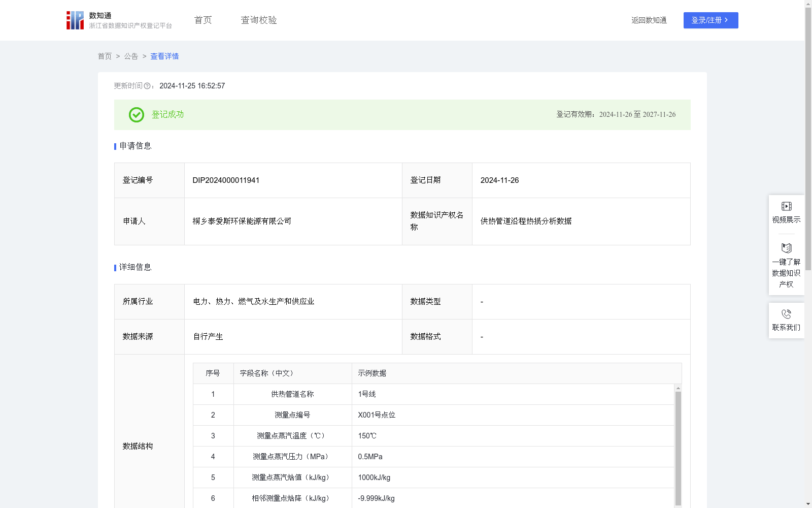This screenshot has width=812, height=508.
Task: Select the 测量点蒸汽压力（MPa） field
Action: coord(292,457)
